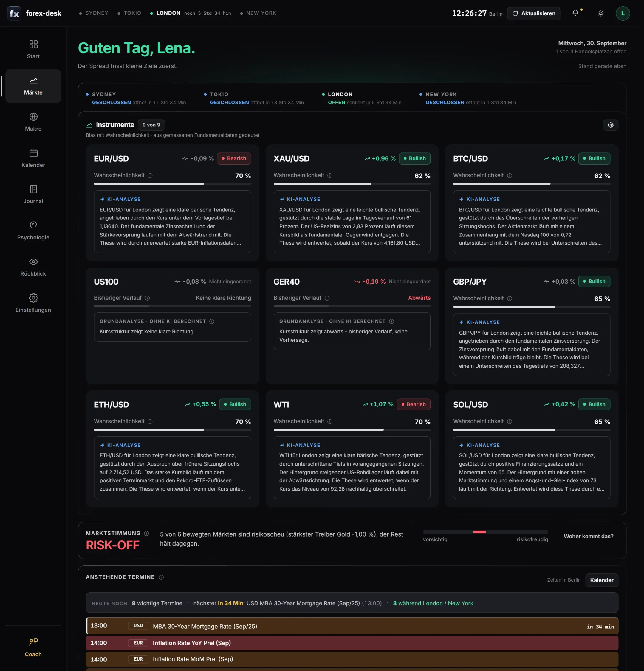Open Coach at sidebar bottom
The height and width of the screenshot is (671, 644).
tap(33, 648)
